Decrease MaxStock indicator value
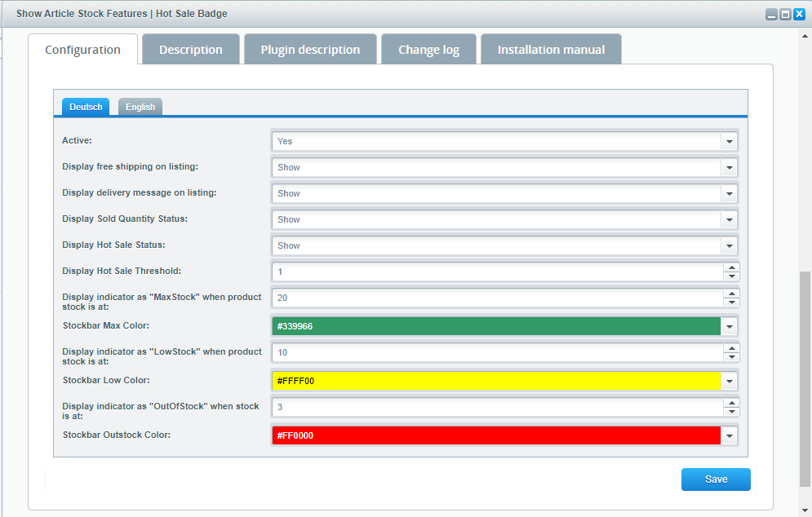Viewport: 812px width, 517px height. point(732,303)
